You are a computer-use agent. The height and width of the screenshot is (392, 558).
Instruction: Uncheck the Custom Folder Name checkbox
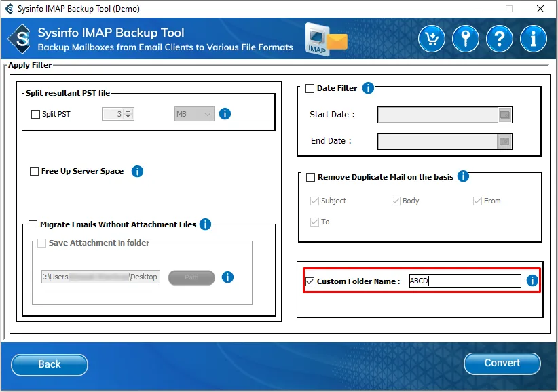(x=310, y=281)
